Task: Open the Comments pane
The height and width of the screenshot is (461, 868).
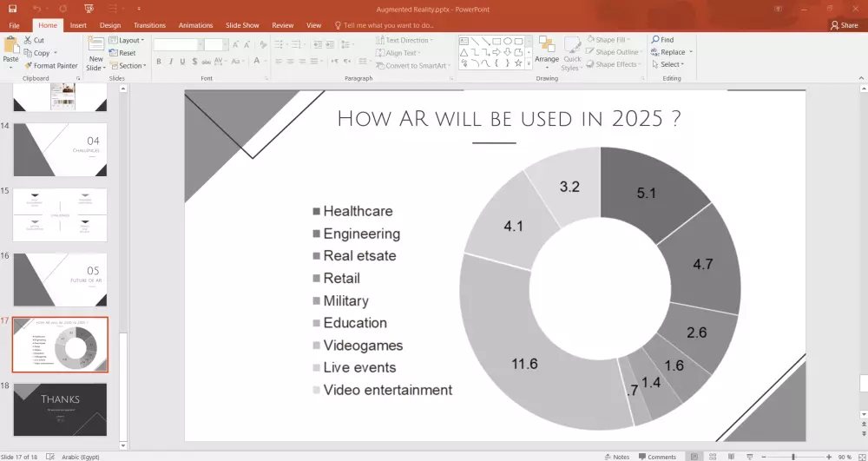Action: point(657,457)
